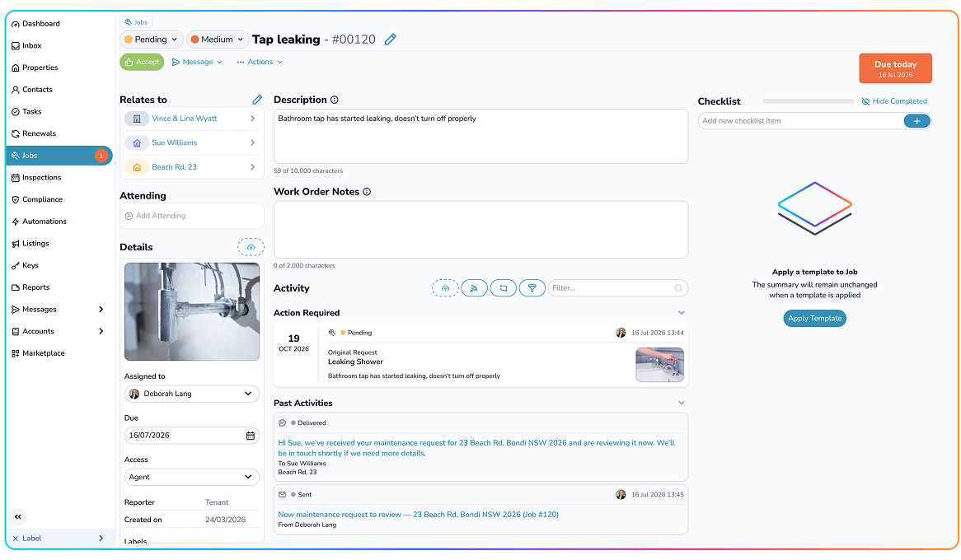Open the leaking pipe photo

click(192, 312)
